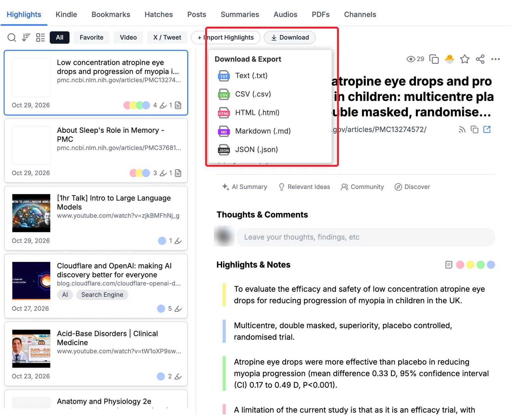Click the sort order icon
Viewport: 532px width, 416px height.
point(26,38)
